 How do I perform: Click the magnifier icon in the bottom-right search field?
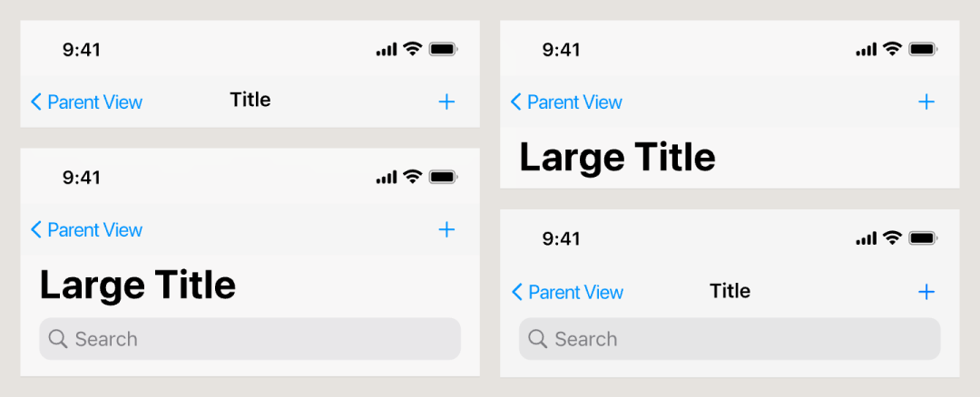(x=537, y=339)
